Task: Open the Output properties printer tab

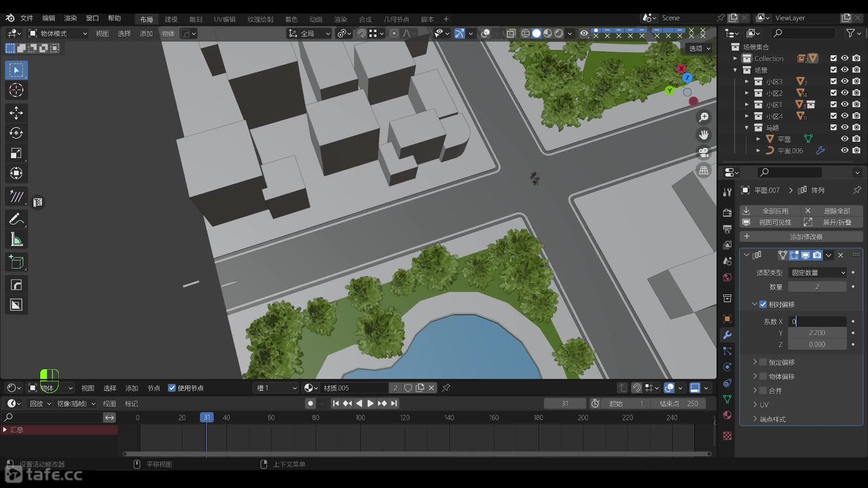Action: [x=727, y=229]
